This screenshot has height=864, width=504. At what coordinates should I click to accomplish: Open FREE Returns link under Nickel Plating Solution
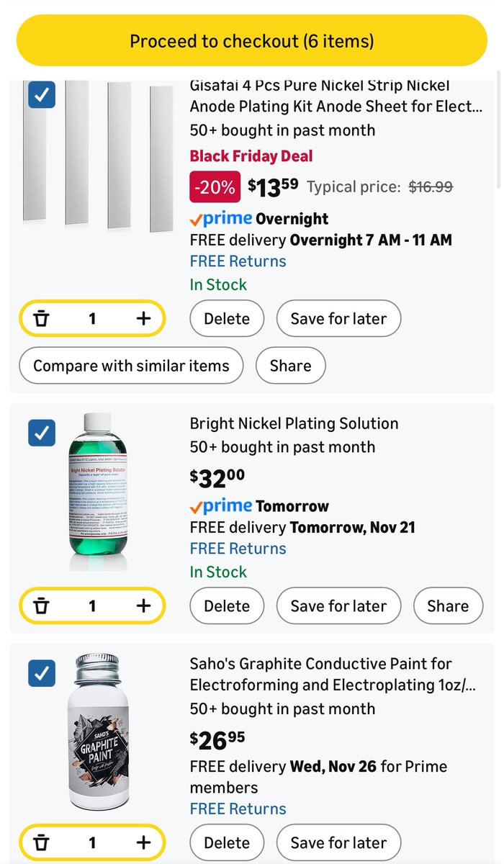coord(238,549)
